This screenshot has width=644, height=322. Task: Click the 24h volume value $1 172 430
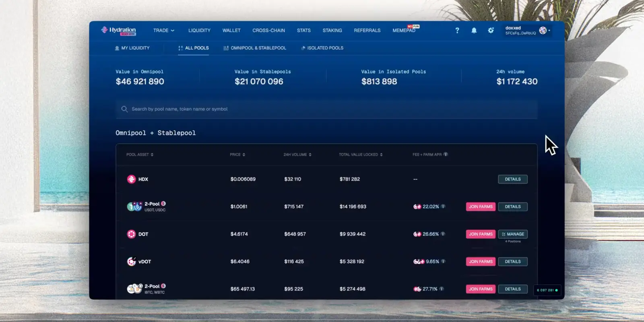[x=517, y=81]
